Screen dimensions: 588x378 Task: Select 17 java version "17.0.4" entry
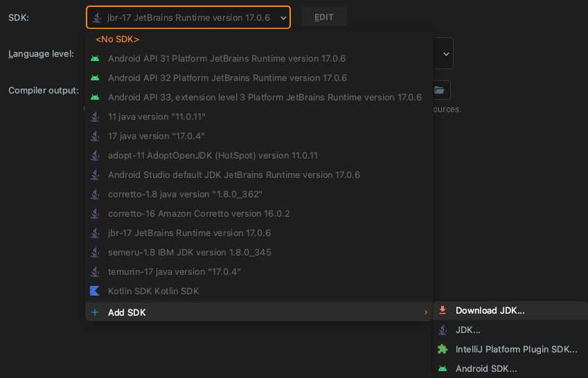click(x=259, y=136)
